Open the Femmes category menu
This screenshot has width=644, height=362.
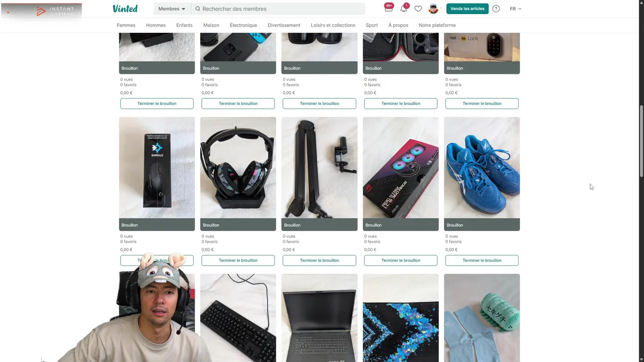(x=126, y=25)
